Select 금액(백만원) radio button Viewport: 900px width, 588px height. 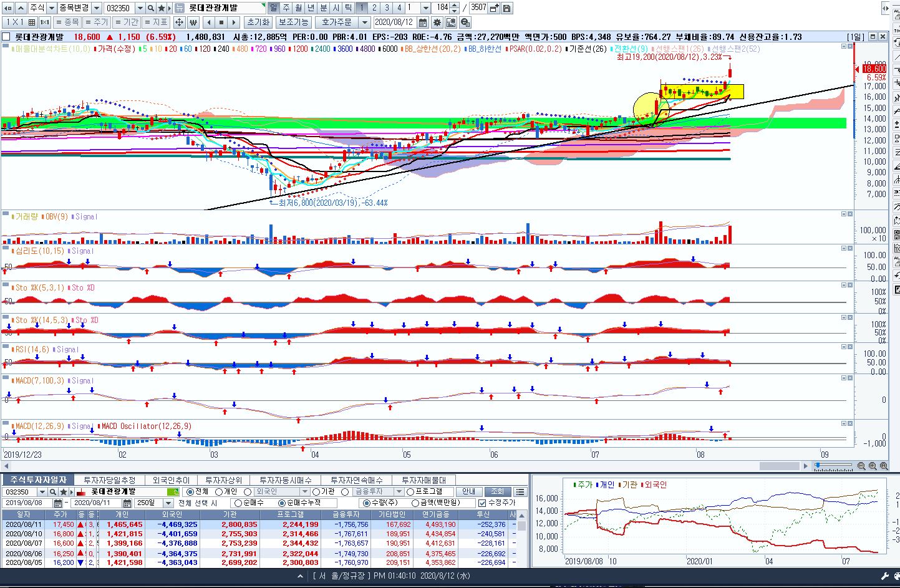pos(415,503)
